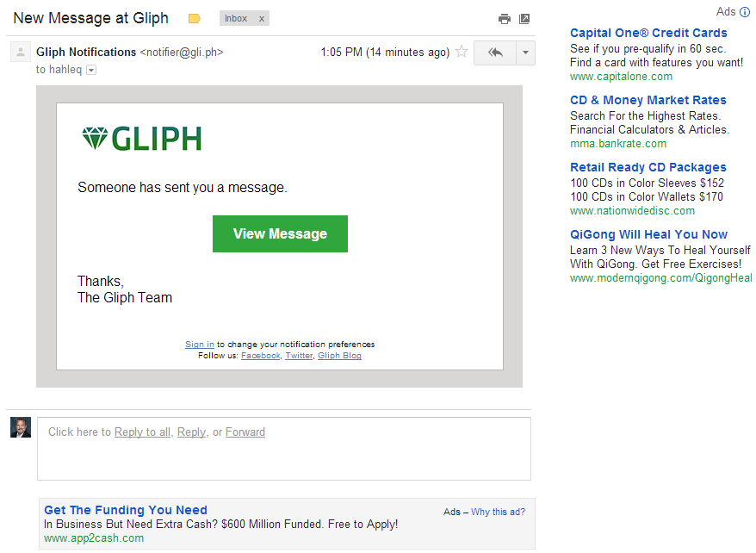Click the reply all arrow button
Image resolution: width=756 pixels, height=553 pixels.
(495, 52)
